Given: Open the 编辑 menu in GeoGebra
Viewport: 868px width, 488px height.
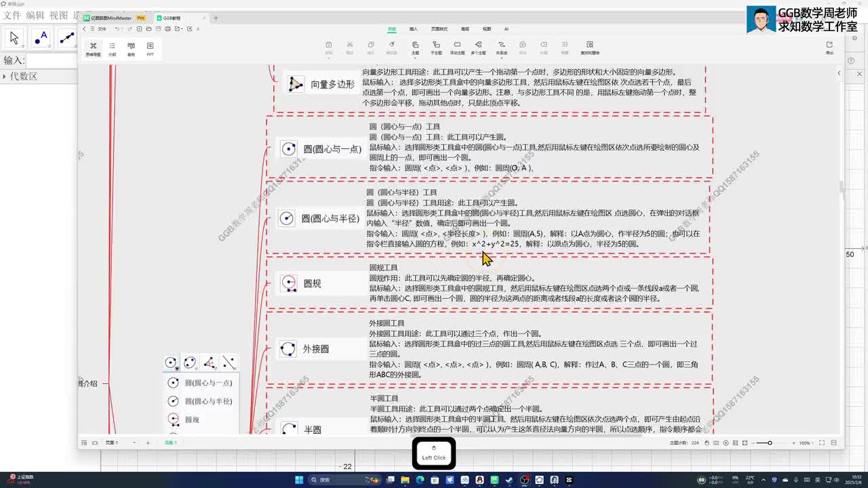Looking at the screenshot, I should (35, 15).
